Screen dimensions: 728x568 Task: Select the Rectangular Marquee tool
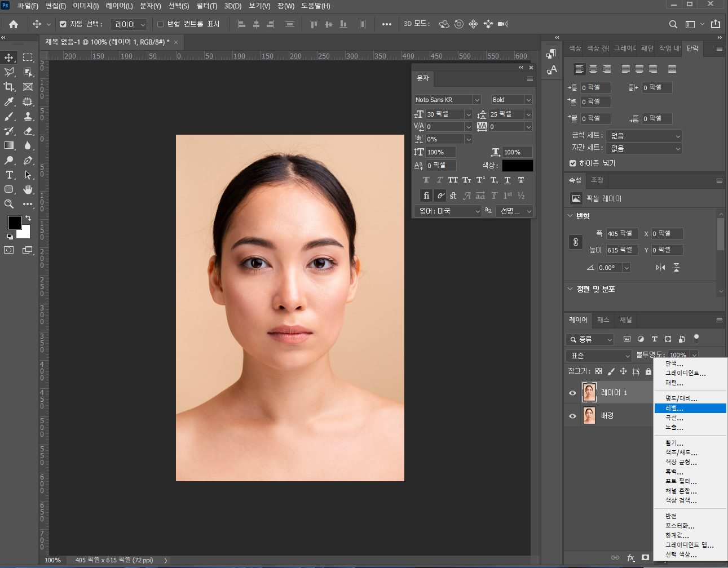[x=28, y=57]
